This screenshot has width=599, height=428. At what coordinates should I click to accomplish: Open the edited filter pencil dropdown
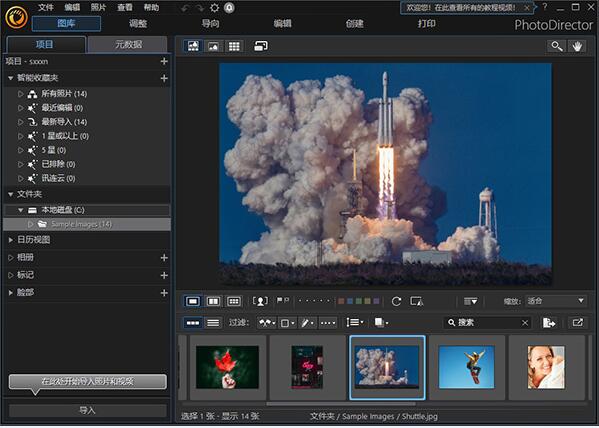308,323
